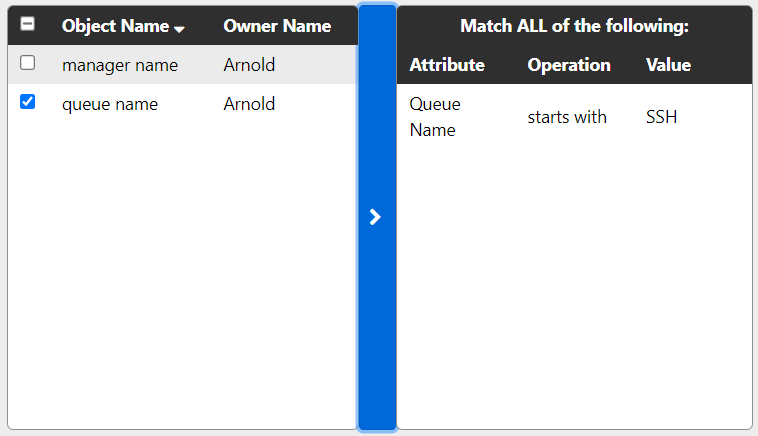Viewport: 758px width, 436px height.
Task: Toggle the select-all checkbox in header
Action: 28,24
